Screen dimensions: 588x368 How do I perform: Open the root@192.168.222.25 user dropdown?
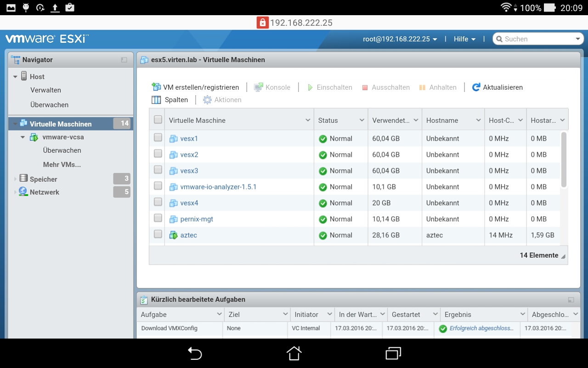tap(400, 39)
